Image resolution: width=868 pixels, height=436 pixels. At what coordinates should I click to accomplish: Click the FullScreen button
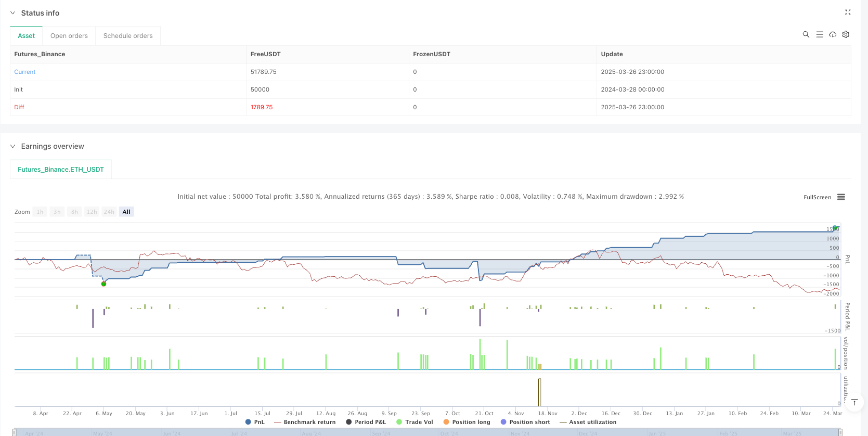pos(817,197)
